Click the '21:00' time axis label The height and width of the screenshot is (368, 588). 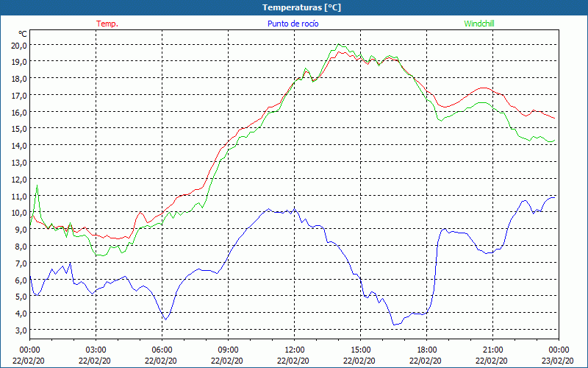click(x=492, y=350)
